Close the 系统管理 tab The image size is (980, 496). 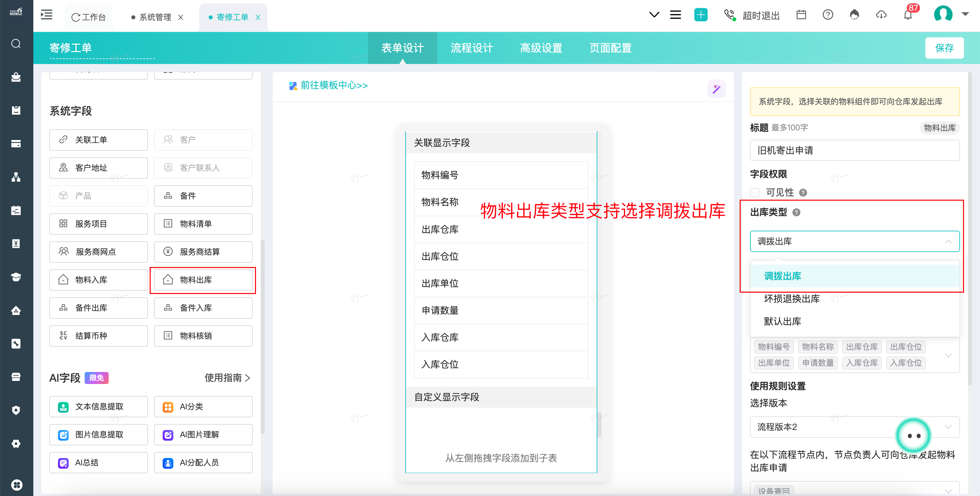point(181,17)
